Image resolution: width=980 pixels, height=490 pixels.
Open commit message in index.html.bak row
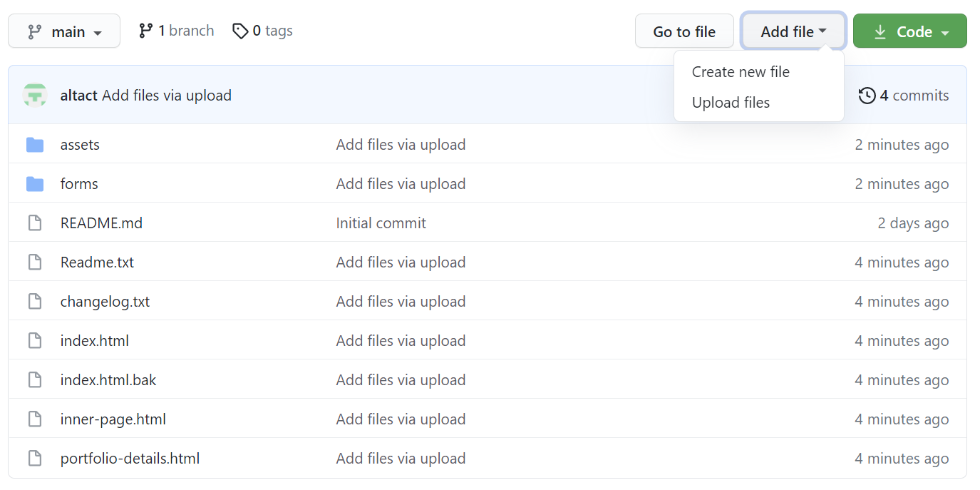click(401, 379)
